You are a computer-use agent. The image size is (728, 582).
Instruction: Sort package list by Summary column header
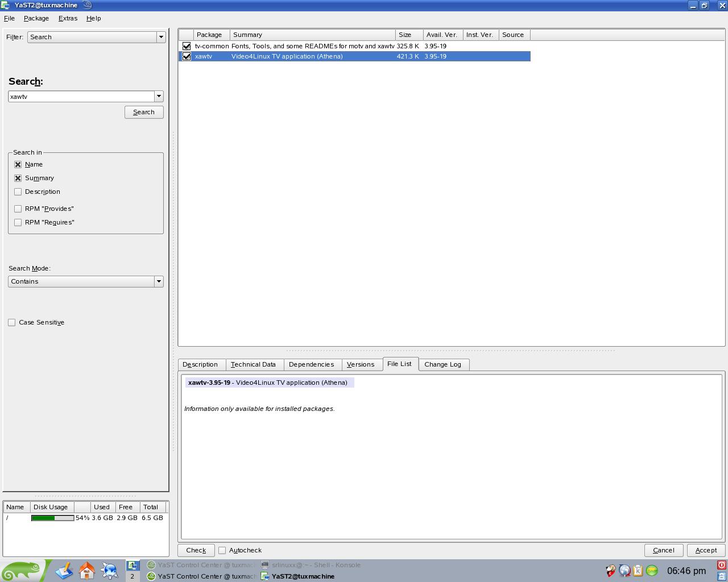[x=313, y=35]
